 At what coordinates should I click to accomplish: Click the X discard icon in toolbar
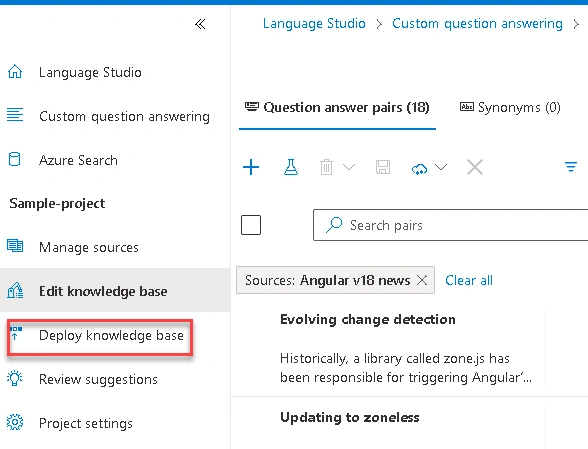[x=475, y=167]
